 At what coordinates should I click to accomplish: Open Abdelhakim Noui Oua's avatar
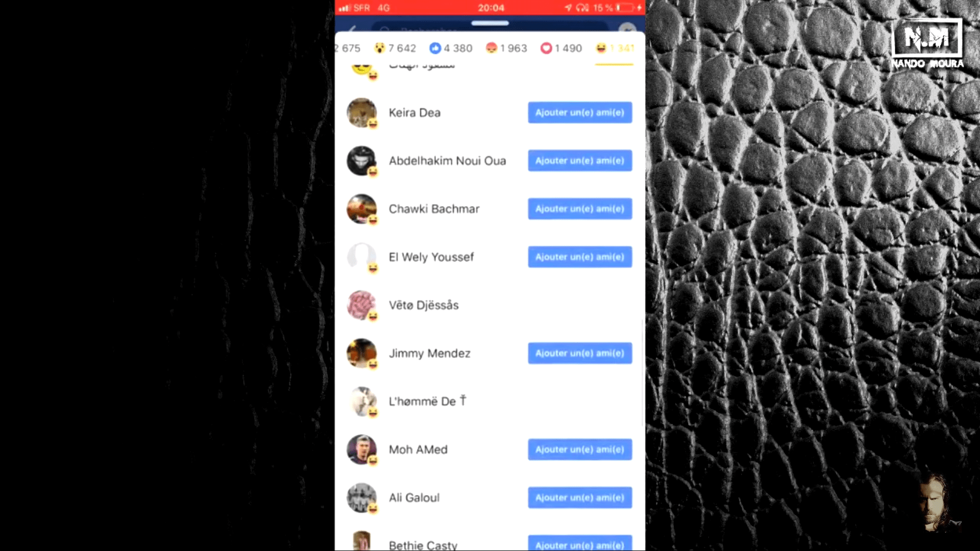(361, 160)
